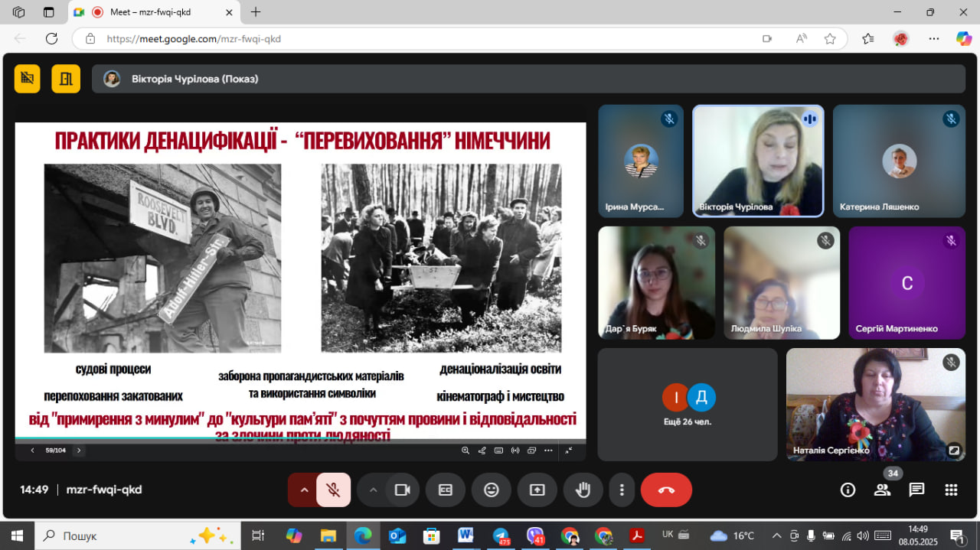Open Task View from the taskbar

tap(258, 535)
